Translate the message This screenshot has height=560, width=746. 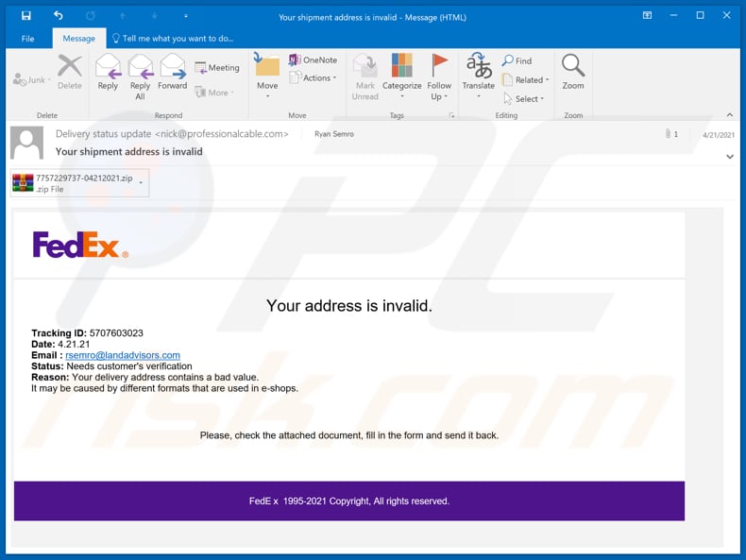point(479,76)
